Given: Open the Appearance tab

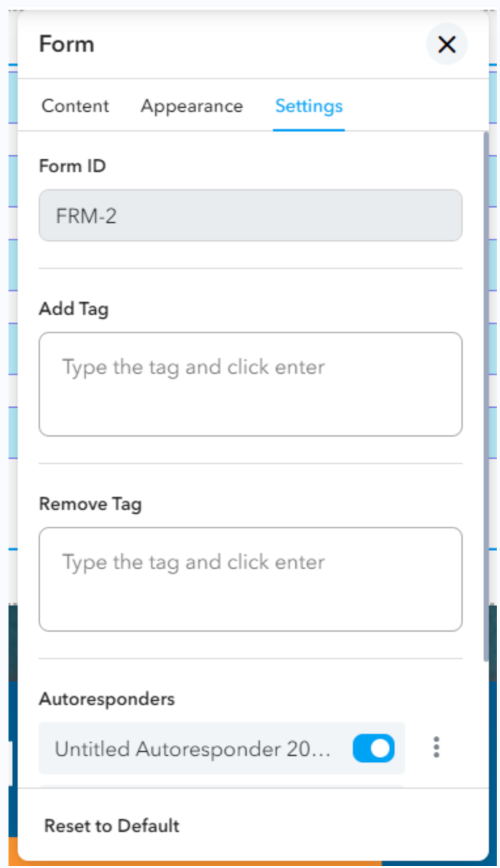Looking at the screenshot, I should [x=191, y=106].
